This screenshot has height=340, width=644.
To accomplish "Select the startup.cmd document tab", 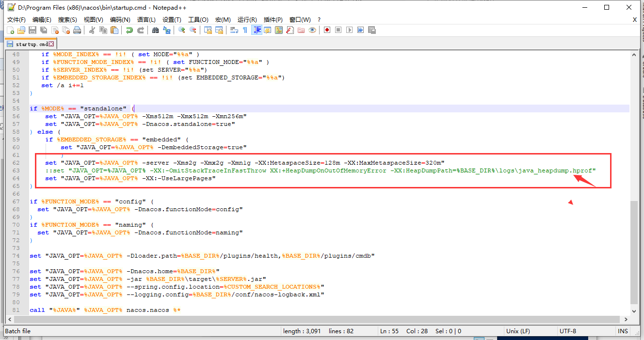I will (x=31, y=44).
